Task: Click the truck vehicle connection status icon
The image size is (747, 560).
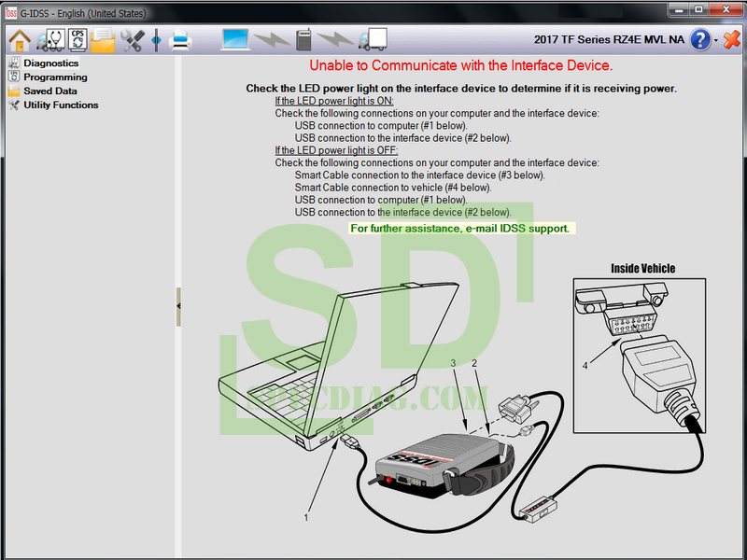Action: [x=372, y=40]
